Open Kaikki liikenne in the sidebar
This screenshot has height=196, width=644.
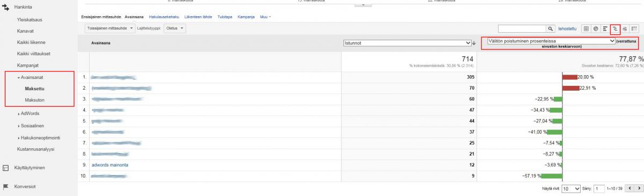32,42
